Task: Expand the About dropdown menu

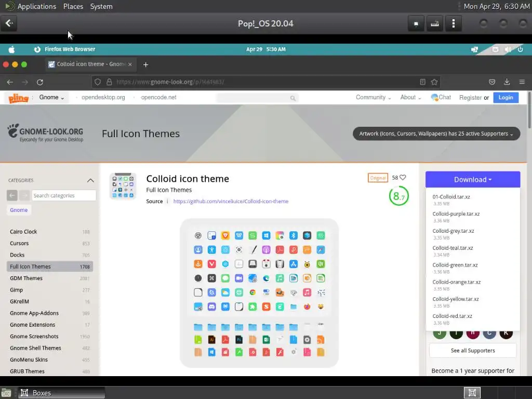Action: click(410, 97)
